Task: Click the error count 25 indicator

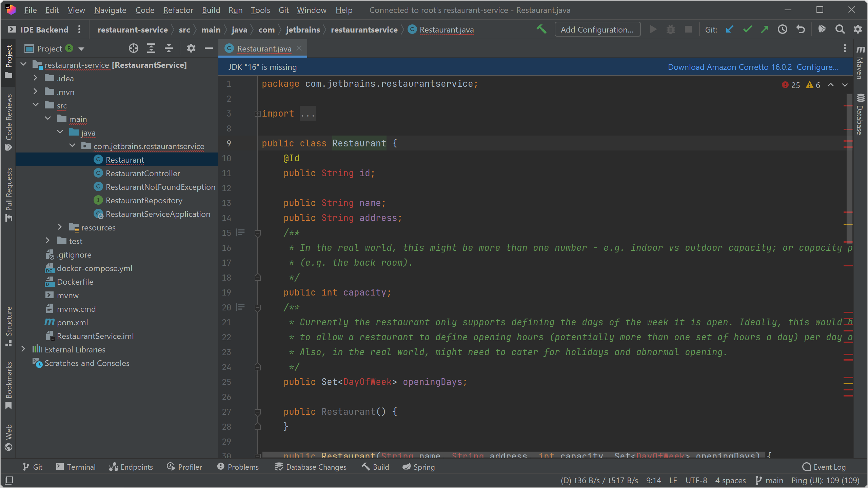Action: point(791,85)
